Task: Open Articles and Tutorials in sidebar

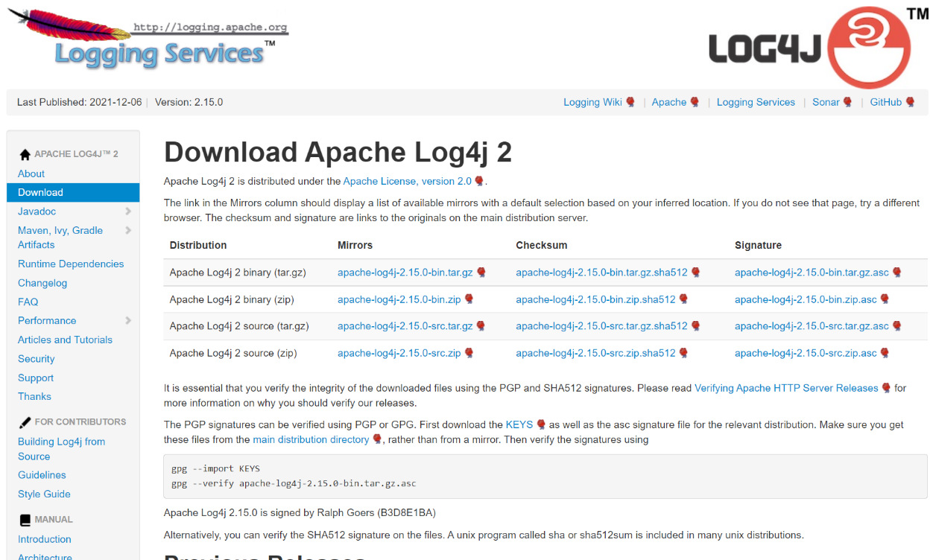Action: [65, 340]
